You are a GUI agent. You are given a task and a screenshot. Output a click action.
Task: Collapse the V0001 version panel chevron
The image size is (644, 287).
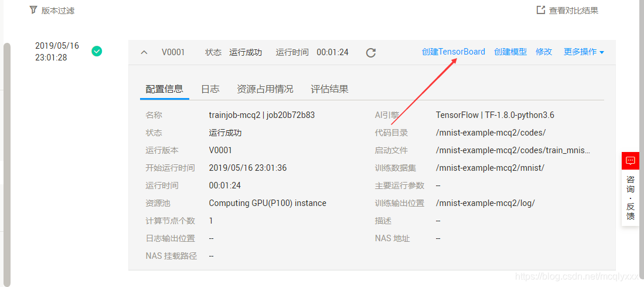click(144, 53)
